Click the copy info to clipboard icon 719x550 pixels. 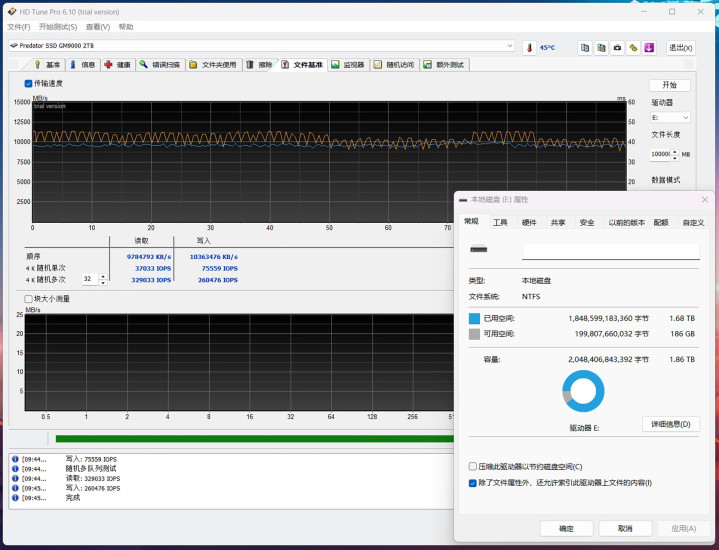tap(585, 47)
